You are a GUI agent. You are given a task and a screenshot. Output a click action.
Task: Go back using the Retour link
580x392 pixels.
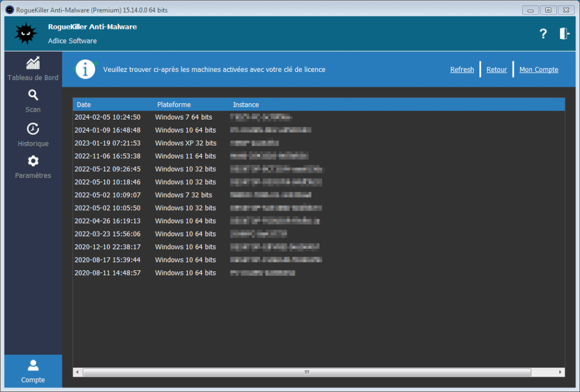497,70
